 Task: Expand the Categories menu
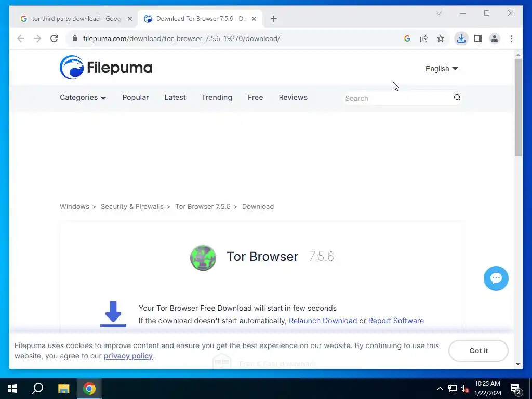point(83,97)
